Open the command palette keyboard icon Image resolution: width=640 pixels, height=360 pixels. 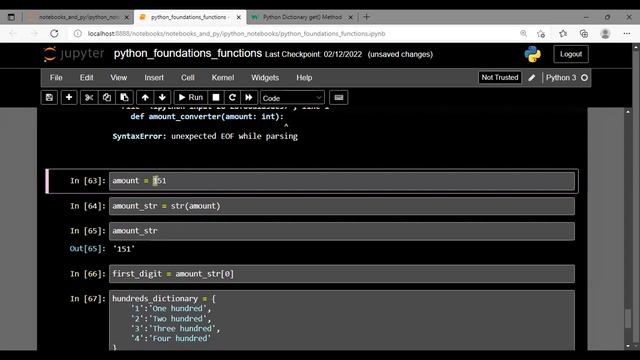338,98
